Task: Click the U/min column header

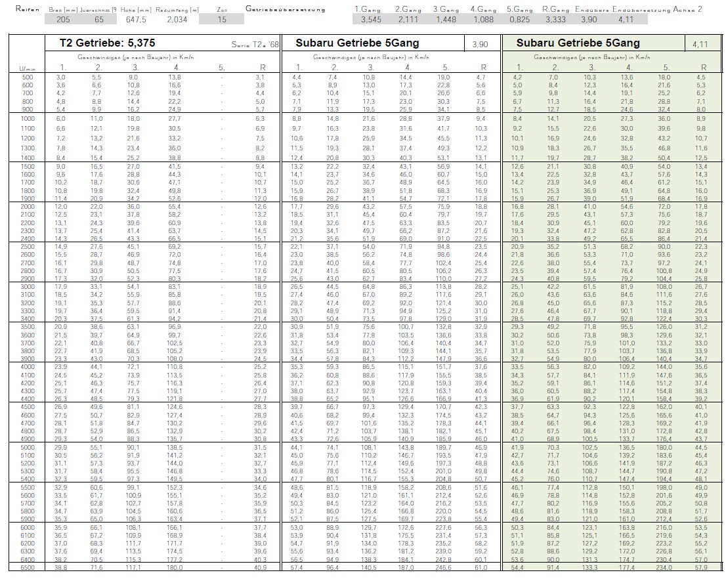Action: (x=27, y=68)
